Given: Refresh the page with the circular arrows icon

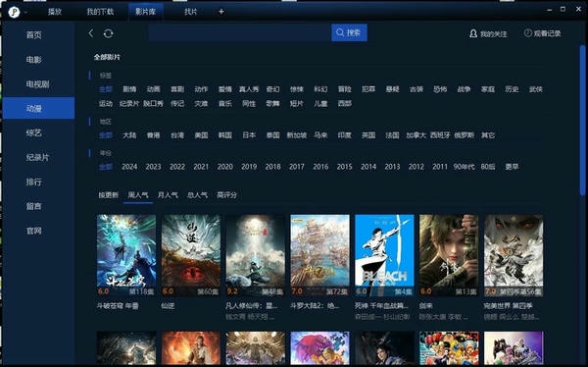Looking at the screenshot, I should click(x=109, y=33).
